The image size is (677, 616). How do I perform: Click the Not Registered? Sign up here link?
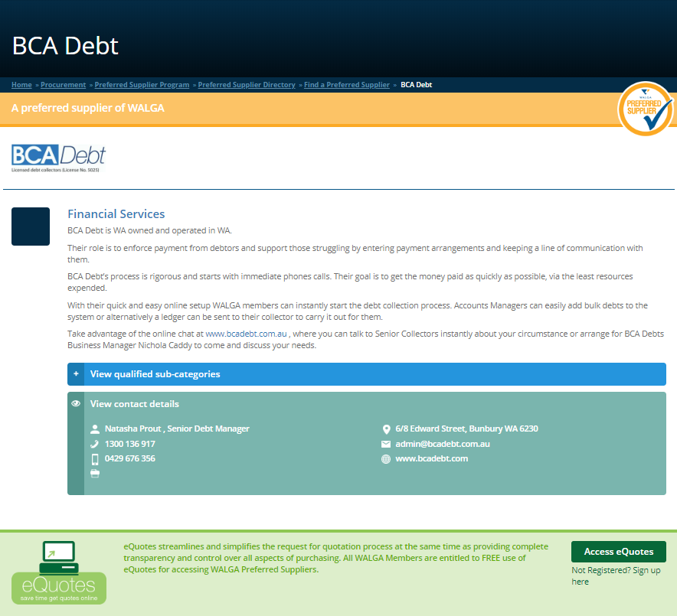616,576
